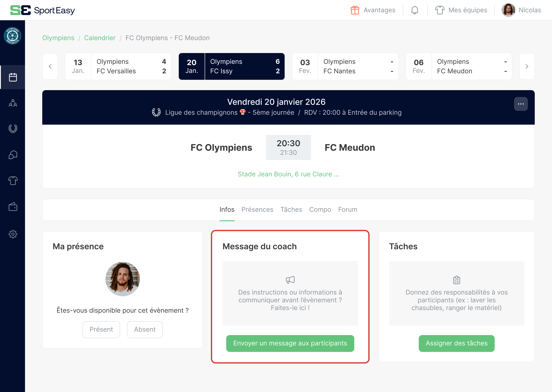Open the settings gear in the sidebar
552x392 pixels.
point(13,234)
